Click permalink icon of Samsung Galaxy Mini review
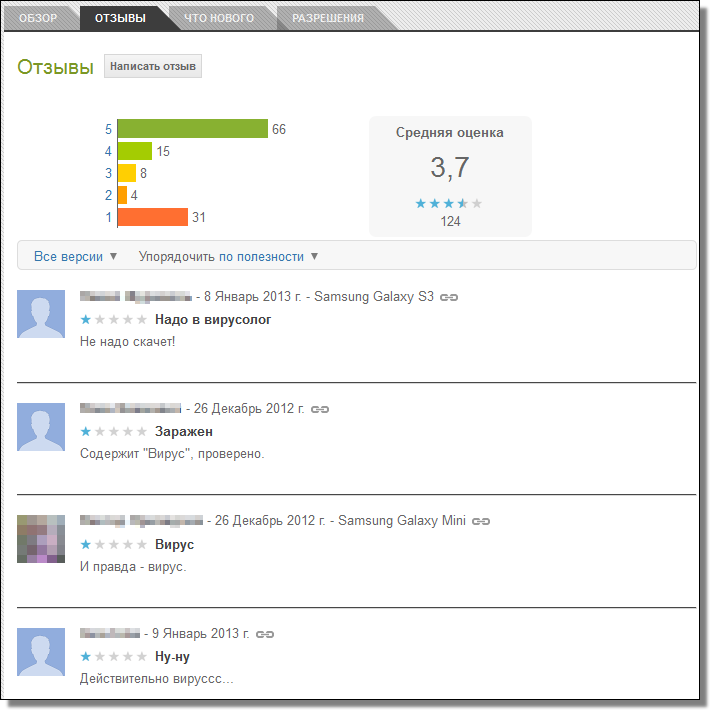Viewport: 710px width, 710px height. (481, 521)
